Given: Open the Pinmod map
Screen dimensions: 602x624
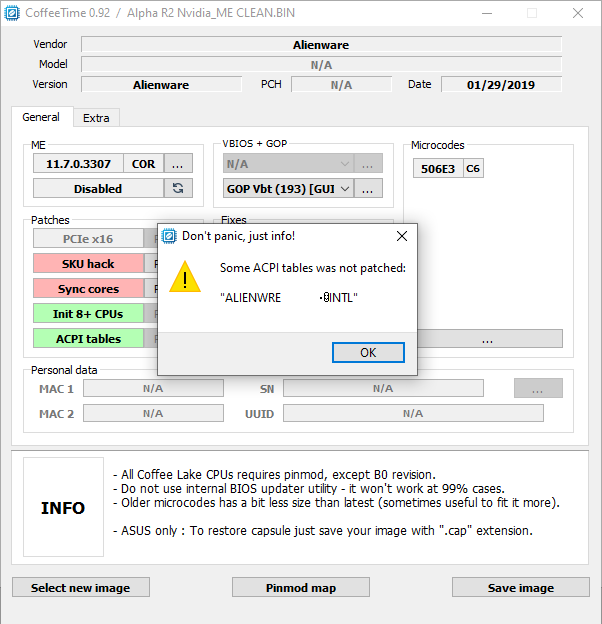Looking at the screenshot, I should [301, 587].
